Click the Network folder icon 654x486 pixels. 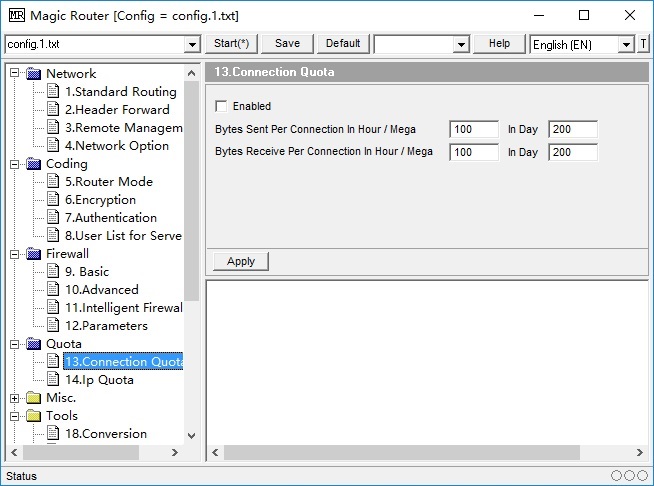point(33,74)
